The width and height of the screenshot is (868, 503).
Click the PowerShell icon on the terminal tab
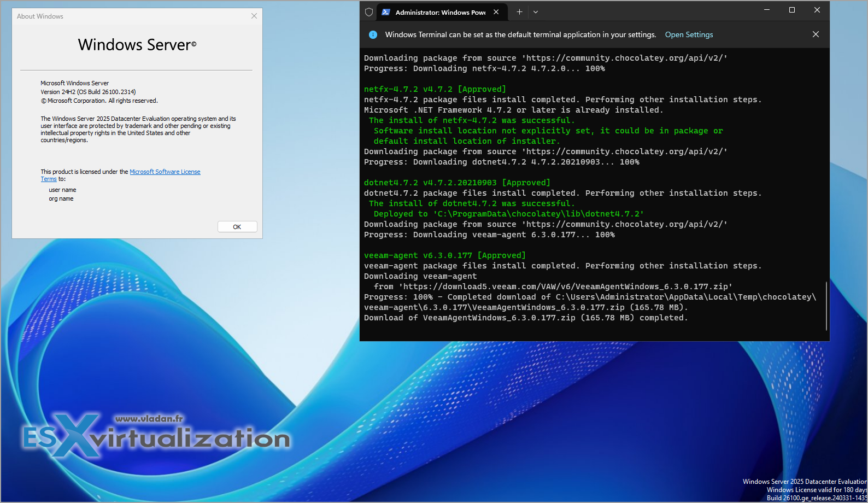click(386, 12)
